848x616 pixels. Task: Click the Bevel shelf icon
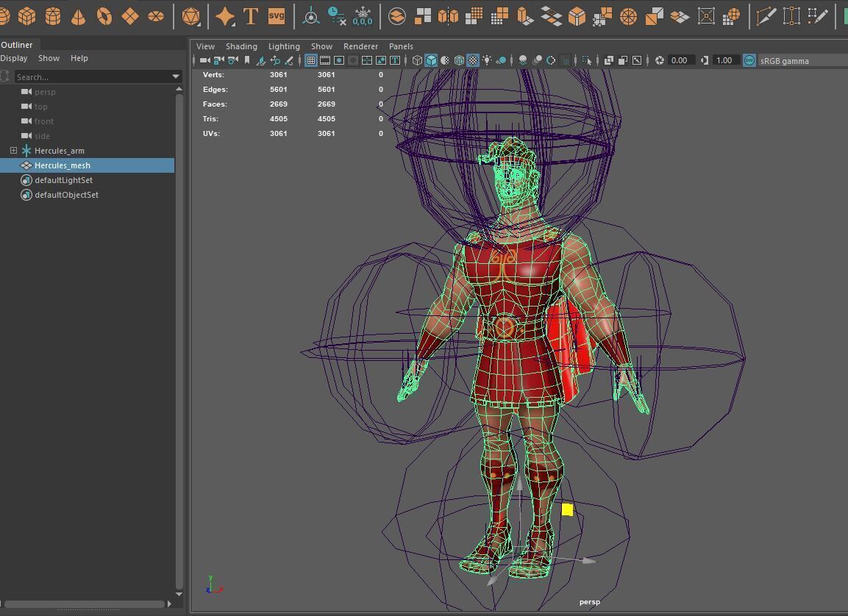pos(577,17)
